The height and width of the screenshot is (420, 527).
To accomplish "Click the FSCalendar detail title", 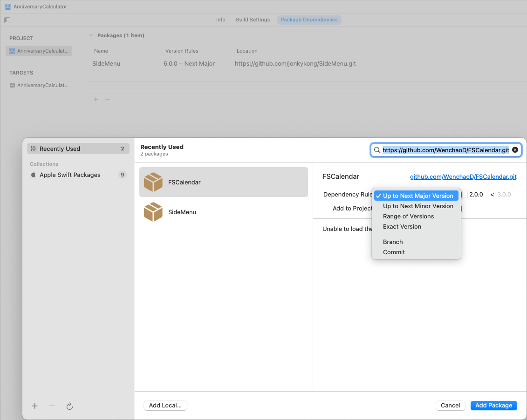I will coord(341,176).
